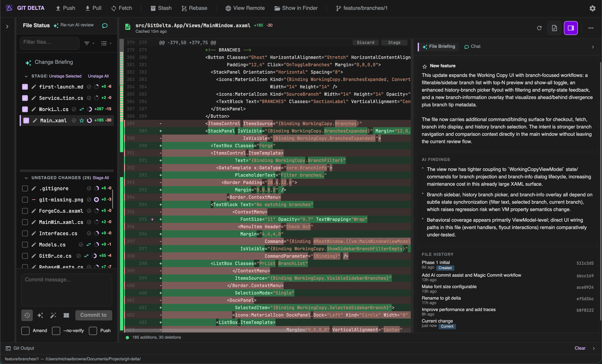Enable the Amend checkbox
This screenshot has height=364, width=602.
coord(25,331)
